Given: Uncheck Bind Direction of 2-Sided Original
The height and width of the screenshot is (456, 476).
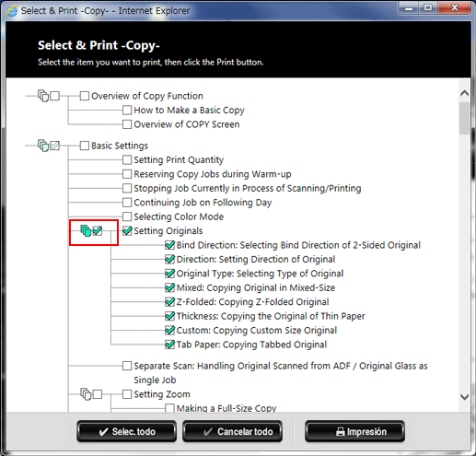Looking at the screenshot, I should point(169,245).
